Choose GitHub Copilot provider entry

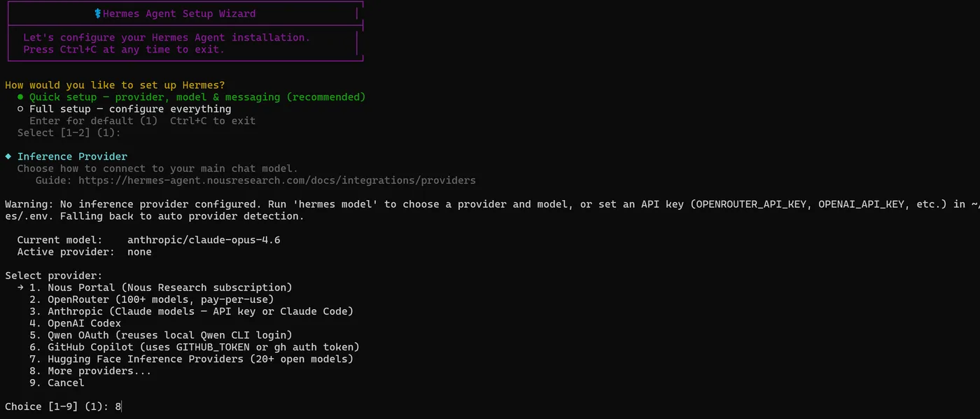194,347
